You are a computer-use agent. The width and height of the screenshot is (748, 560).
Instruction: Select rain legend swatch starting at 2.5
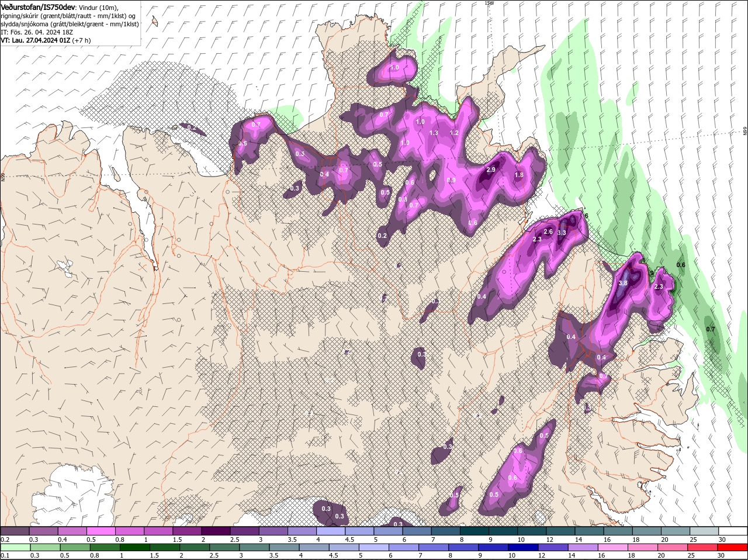pyautogui.click(x=225, y=547)
